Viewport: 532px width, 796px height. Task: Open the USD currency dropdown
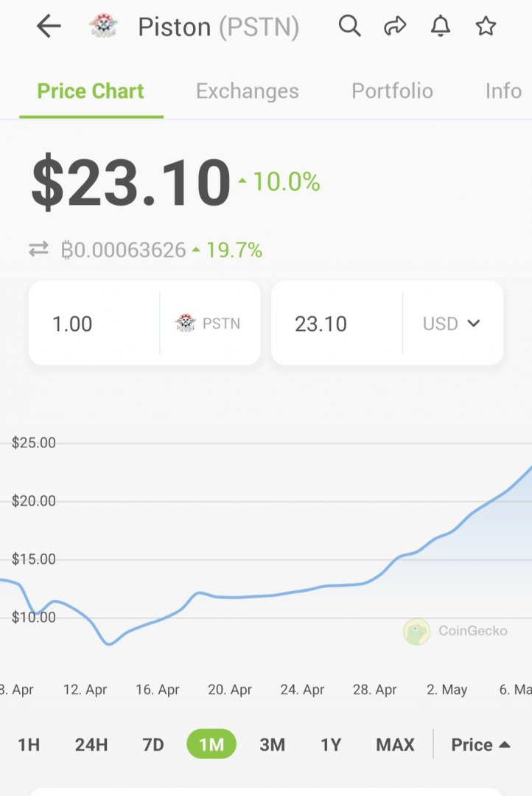pos(452,324)
